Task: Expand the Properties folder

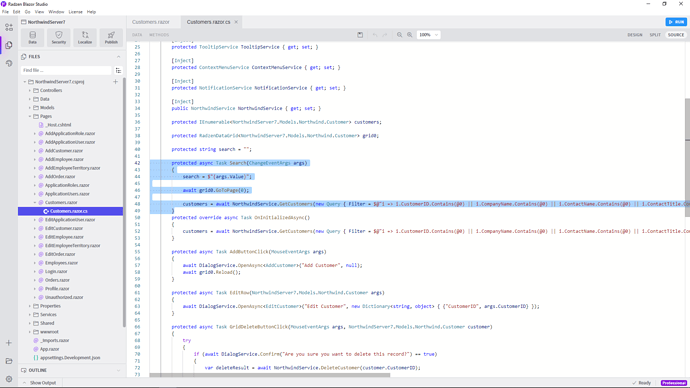Action: [30, 306]
